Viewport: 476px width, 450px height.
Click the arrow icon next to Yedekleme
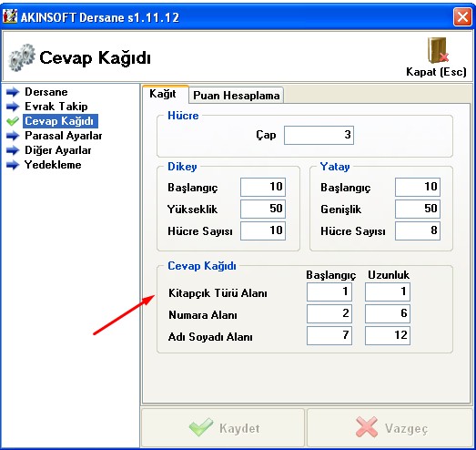13,165
